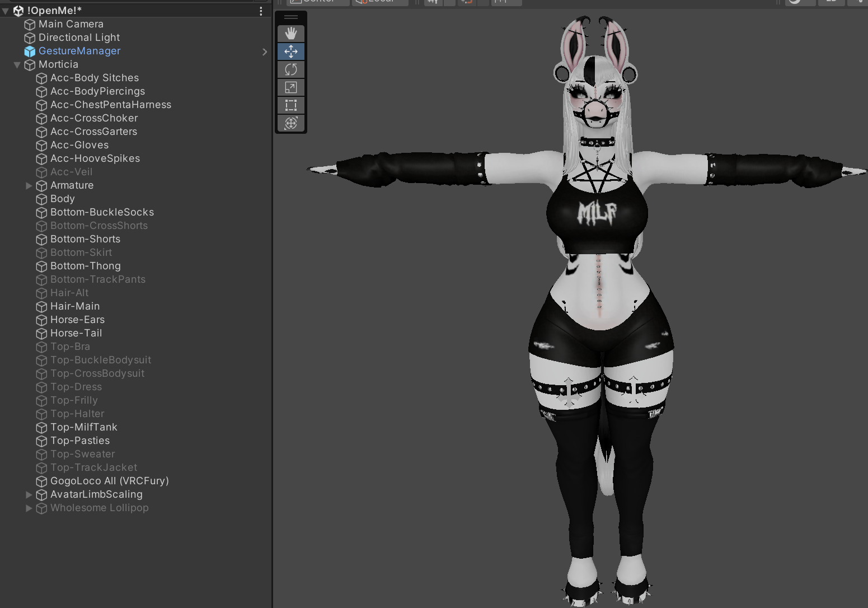Select the Bottom-Thong object
868x608 pixels.
[86, 266]
